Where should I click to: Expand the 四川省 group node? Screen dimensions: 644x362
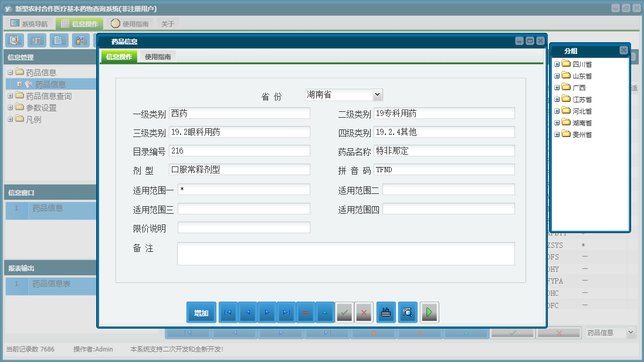click(x=557, y=64)
